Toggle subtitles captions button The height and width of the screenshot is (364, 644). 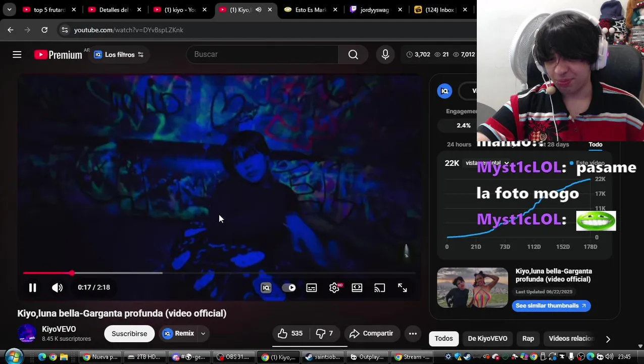pos(312,288)
